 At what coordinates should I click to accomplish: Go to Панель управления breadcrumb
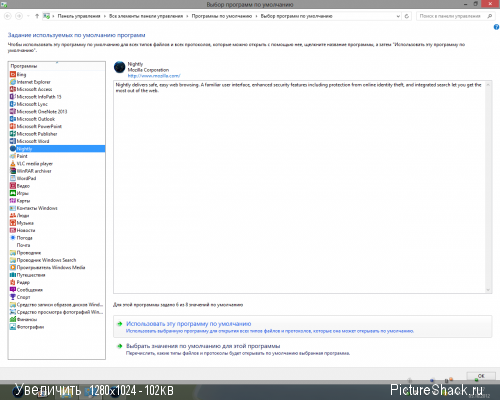coord(79,16)
